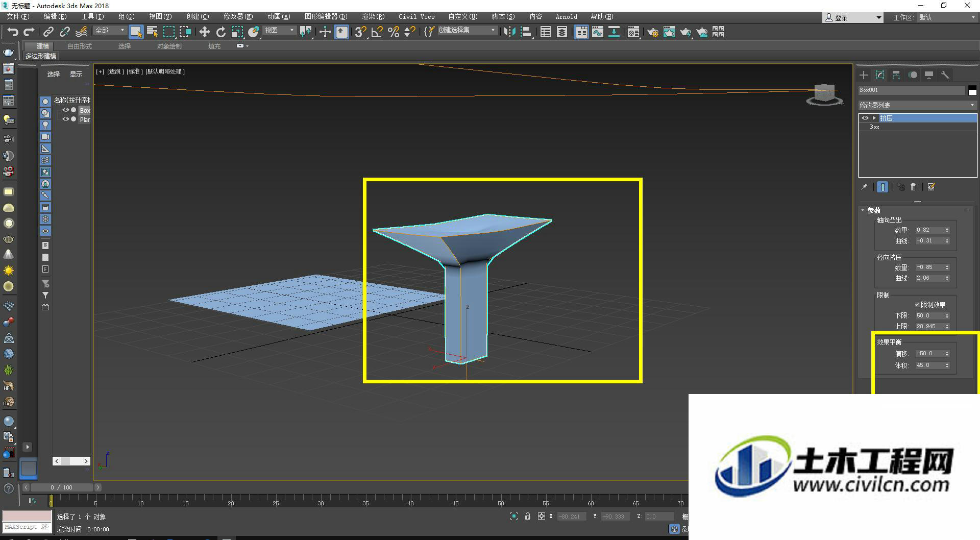This screenshot has width=980, height=540.
Task: Switch to 对象绘制 ribbon tab
Action: point(169,46)
